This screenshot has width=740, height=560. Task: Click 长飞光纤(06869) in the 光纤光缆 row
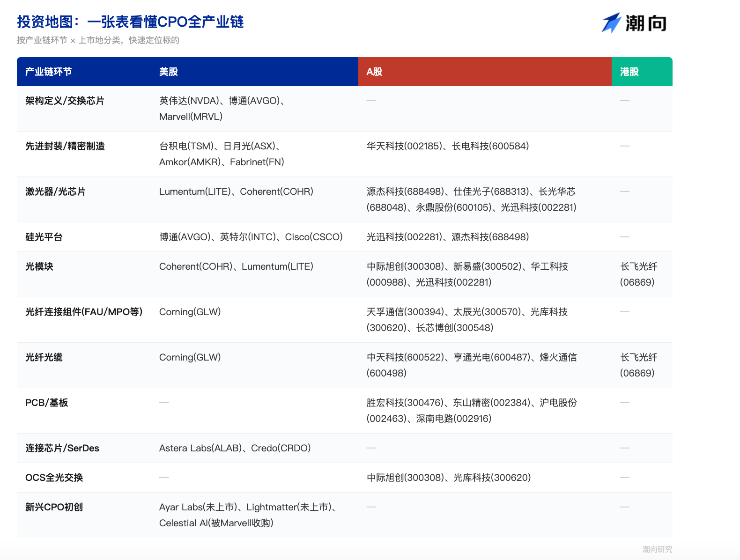click(x=639, y=365)
